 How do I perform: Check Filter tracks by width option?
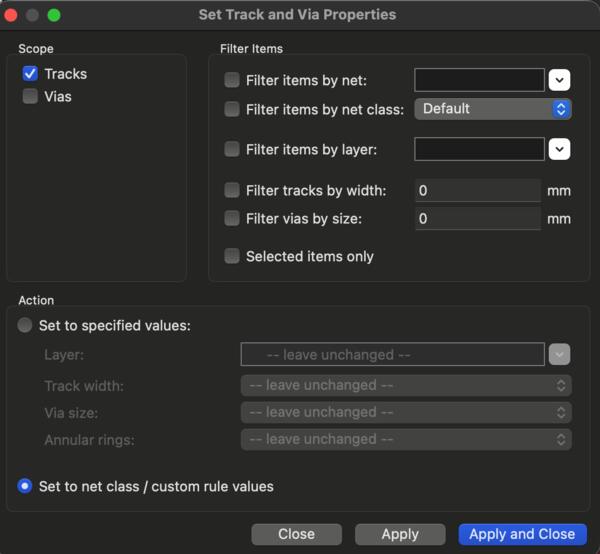pos(232,190)
